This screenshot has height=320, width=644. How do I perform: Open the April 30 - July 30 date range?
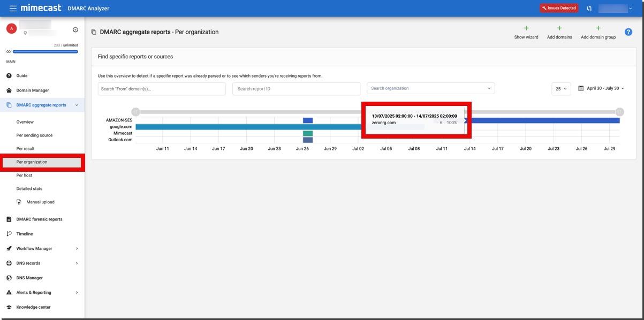(605, 88)
